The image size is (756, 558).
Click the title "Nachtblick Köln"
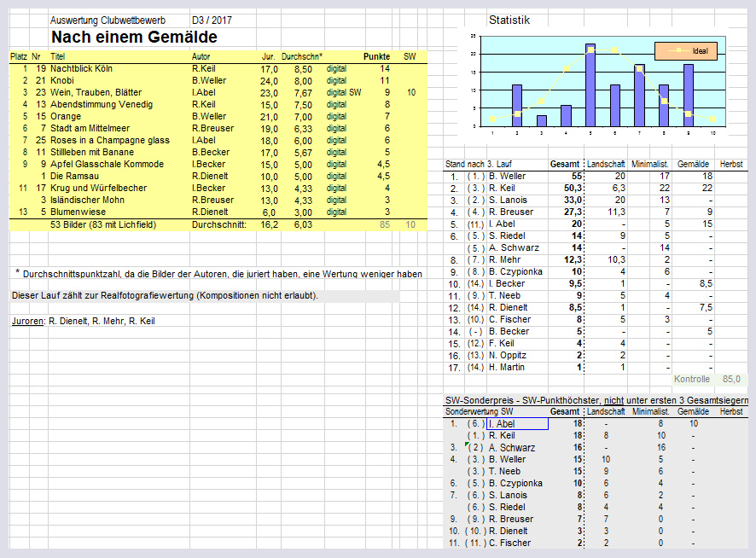pos(81,68)
